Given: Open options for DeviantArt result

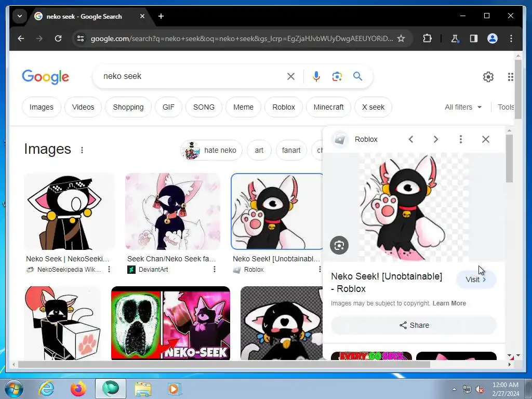Looking at the screenshot, I should [x=215, y=270].
